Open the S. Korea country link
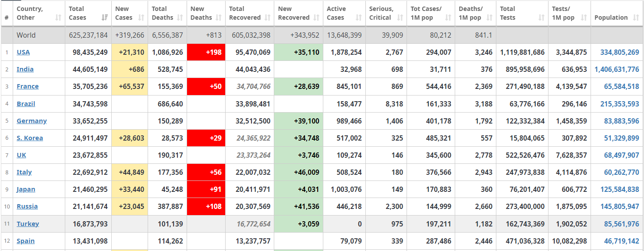This screenshot has height=251, width=644. pyautogui.click(x=30, y=138)
